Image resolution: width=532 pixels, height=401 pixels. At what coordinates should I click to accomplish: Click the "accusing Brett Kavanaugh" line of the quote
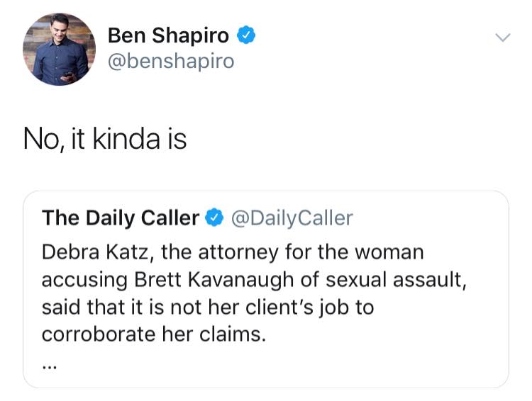tap(254, 281)
